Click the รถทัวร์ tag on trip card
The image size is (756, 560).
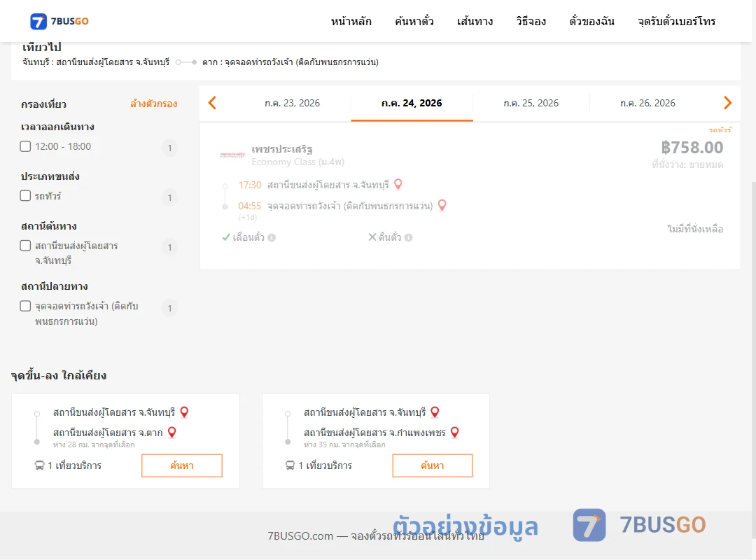click(720, 129)
